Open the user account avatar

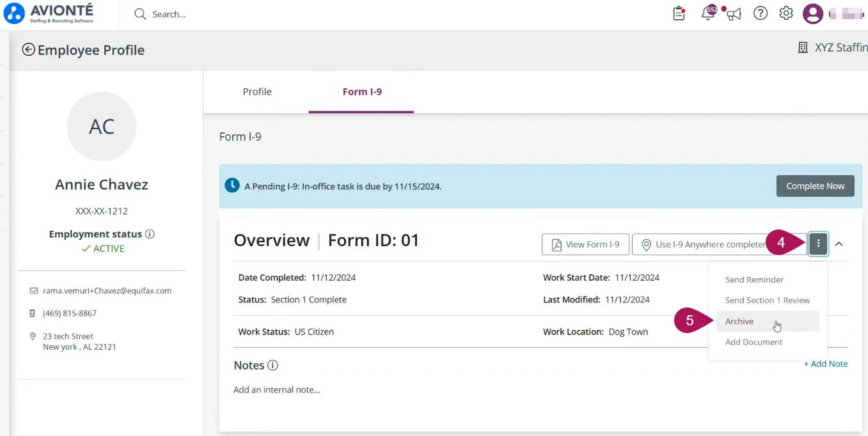pyautogui.click(x=812, y=13)
